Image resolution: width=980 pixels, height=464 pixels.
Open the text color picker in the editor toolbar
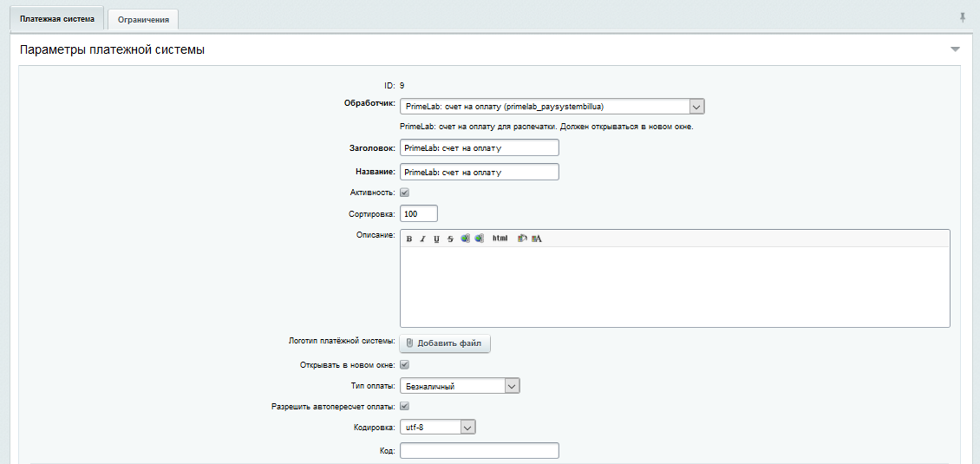pos(537,238)
